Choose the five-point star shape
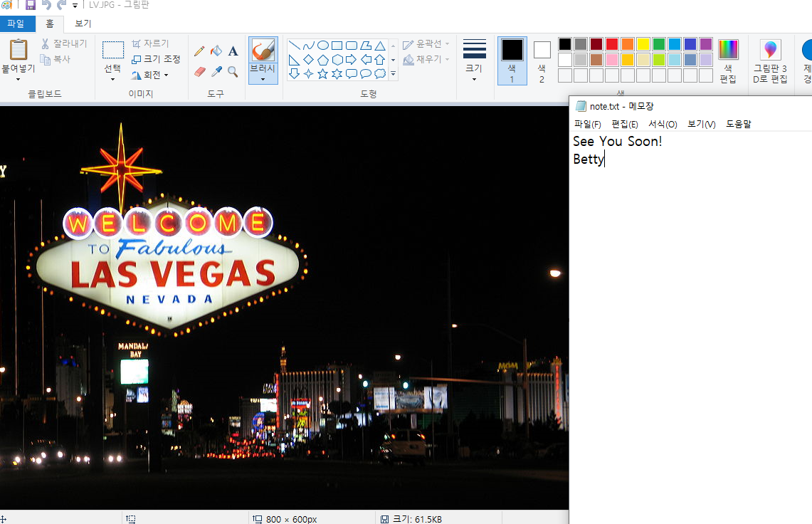 pos(322,73)
